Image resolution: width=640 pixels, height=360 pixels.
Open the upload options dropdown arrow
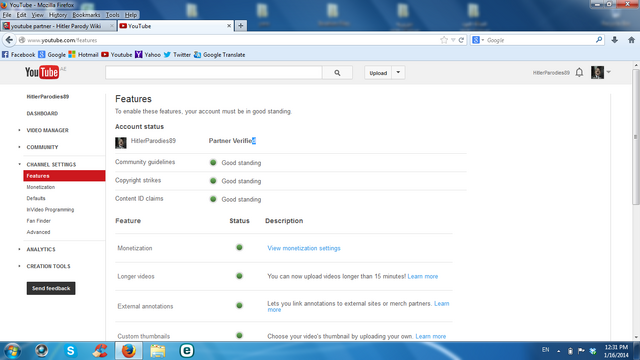pos(398,73)
